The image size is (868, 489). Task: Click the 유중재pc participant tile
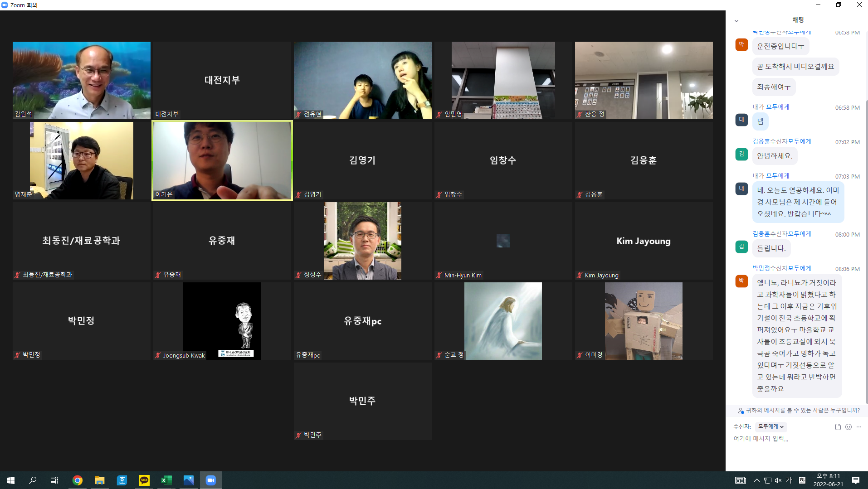click(363, 321)
